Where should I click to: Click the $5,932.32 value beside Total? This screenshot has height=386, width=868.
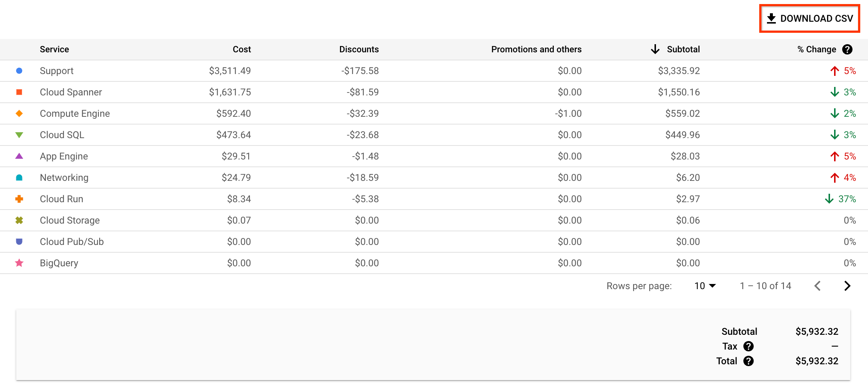(817, 361)
